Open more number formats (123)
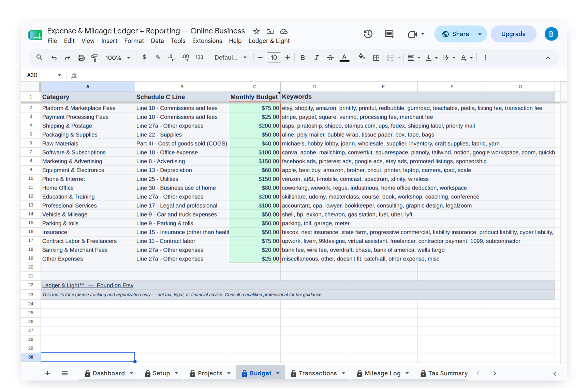The height and width of the screenshot is (388, 588). tap(200, 57)
